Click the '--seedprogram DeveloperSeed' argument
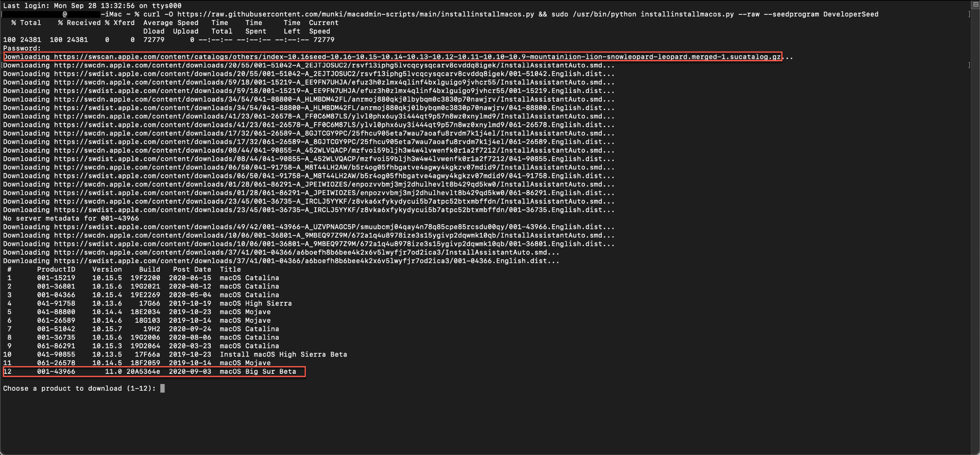 (821, 14)
